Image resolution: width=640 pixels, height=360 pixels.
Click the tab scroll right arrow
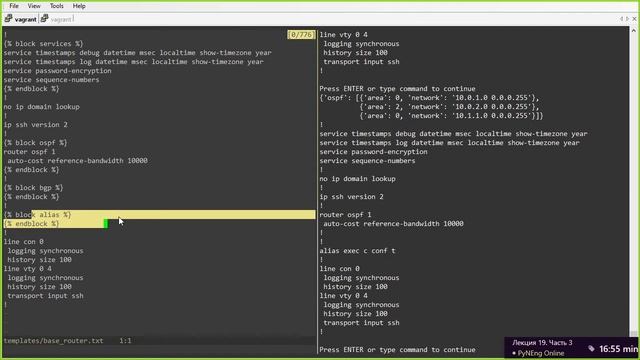(627, 19)
